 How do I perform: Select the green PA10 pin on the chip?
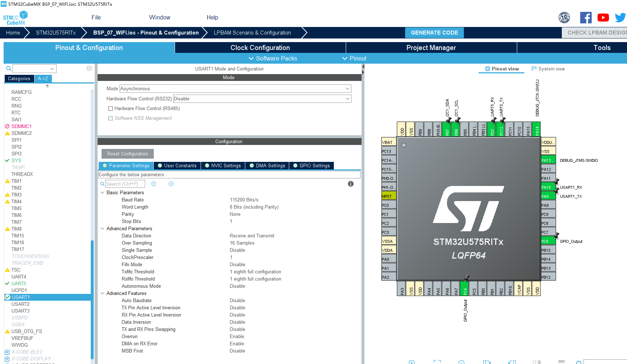click(x=548, y=187)
